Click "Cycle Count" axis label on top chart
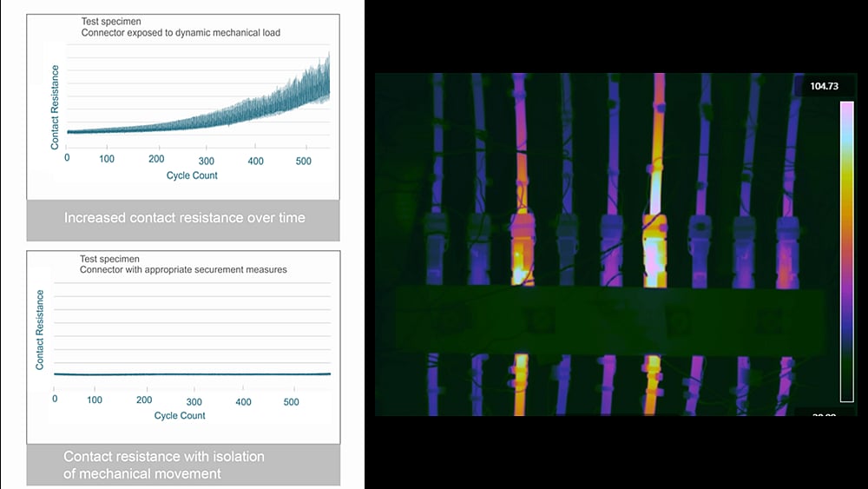868x489 pixels. [x=192, y=175]
